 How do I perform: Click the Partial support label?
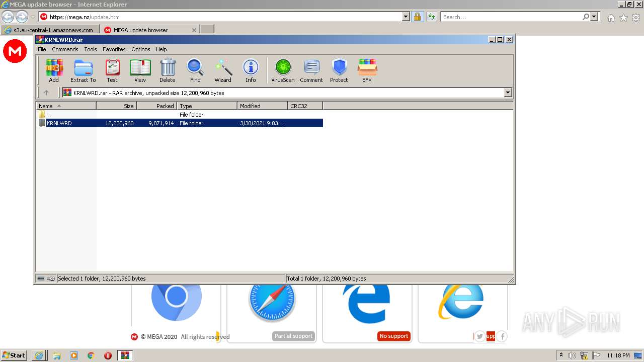pos(294,336)
